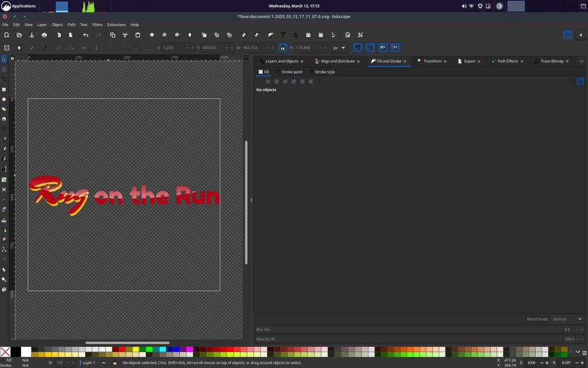Open the Applications menu
This screenshot has width=588, height=368.
pos(19,6)
